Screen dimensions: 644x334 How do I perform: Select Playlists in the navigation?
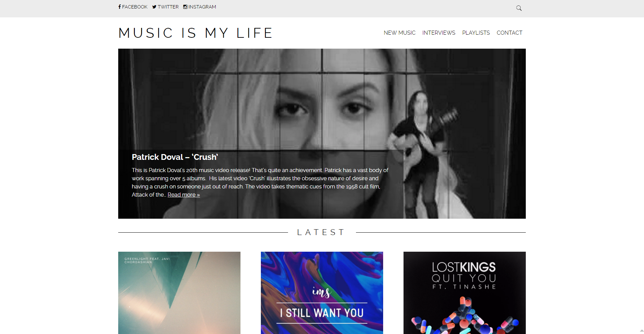[476, 33]
